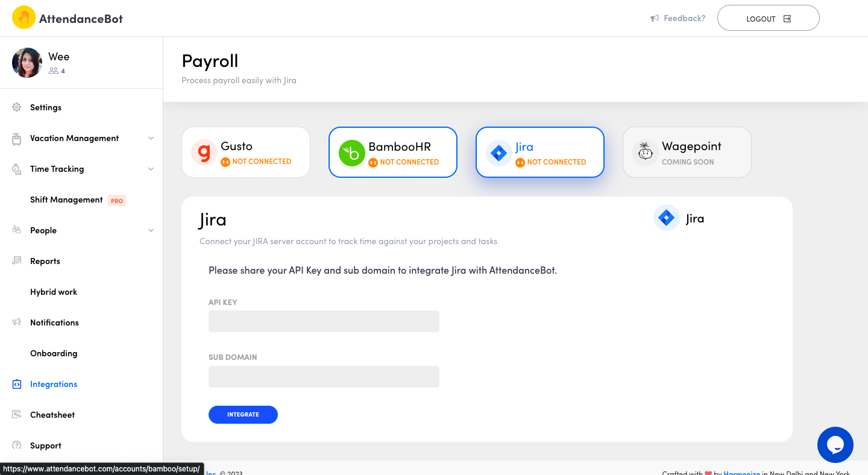Click the Payroll page heading
This screenshot has height=475, width=868.
pyautogui.click(x=210, y=61)
